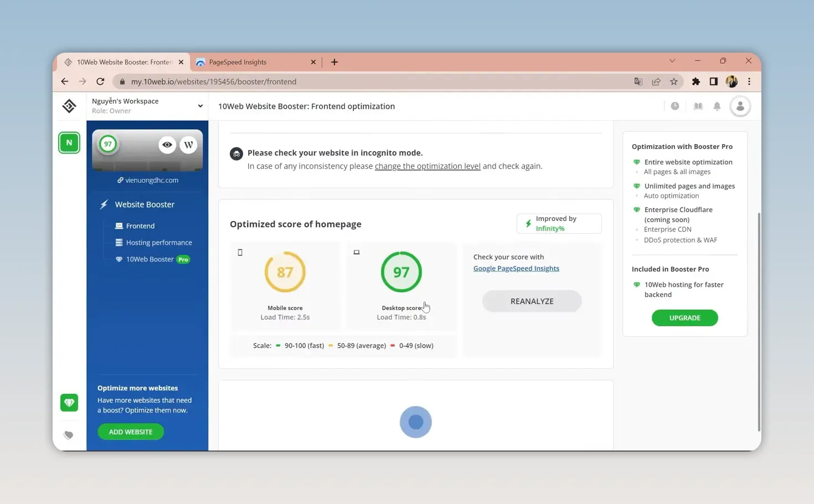The height and width of the screenshot is (504, 814).
Task: Click the 'Load Time: 0.8s' text
Action: point(401,317)
